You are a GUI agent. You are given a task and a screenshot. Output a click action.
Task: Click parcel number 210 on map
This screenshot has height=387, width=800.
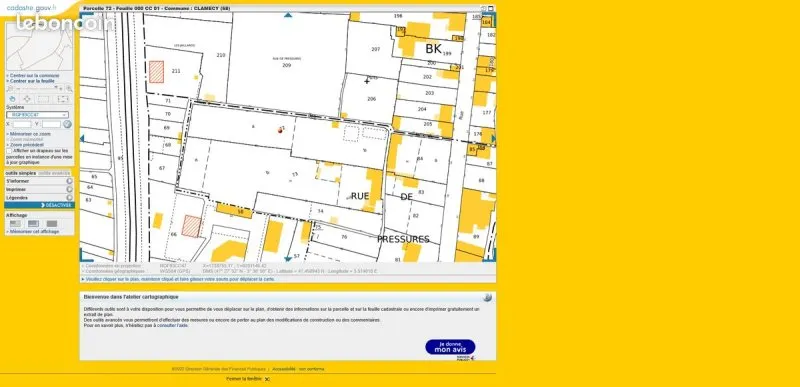click(x=221, y=55)
